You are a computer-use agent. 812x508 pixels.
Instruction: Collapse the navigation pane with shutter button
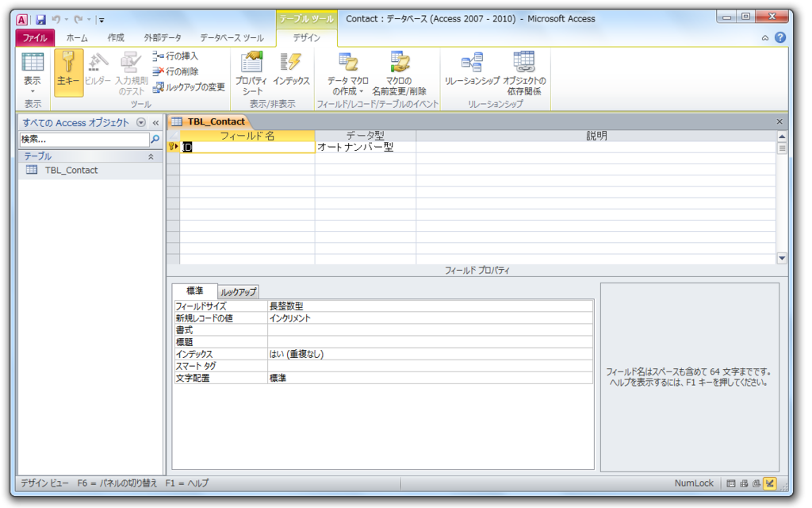pos(155,123)
